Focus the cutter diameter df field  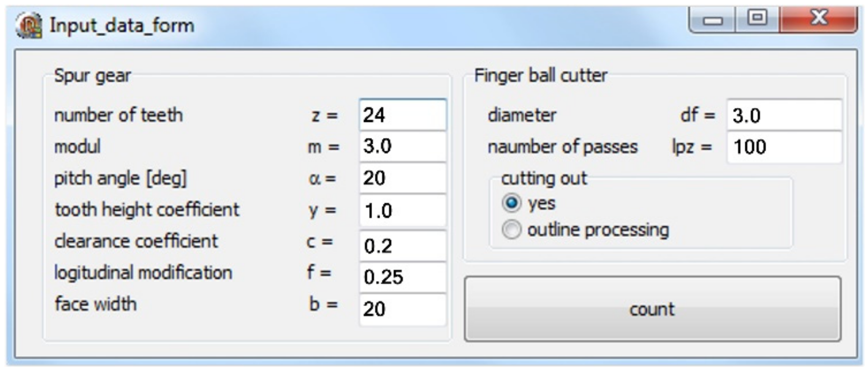784,115
